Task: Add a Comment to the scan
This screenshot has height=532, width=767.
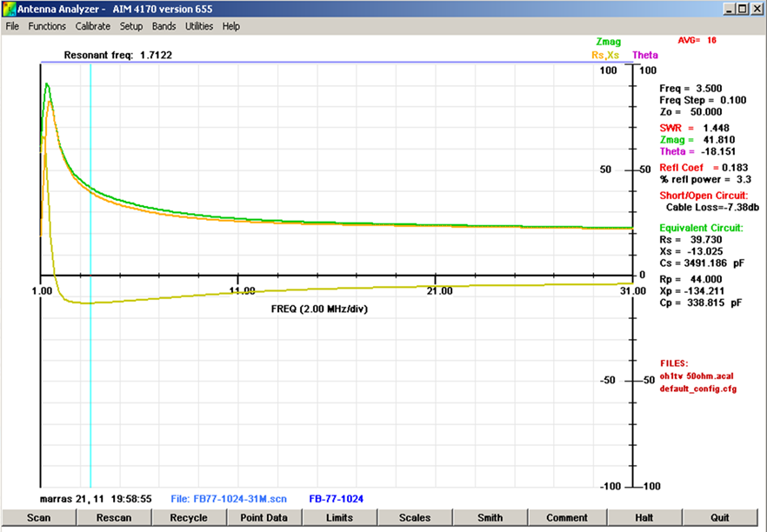Action: (x=567, y=518)
